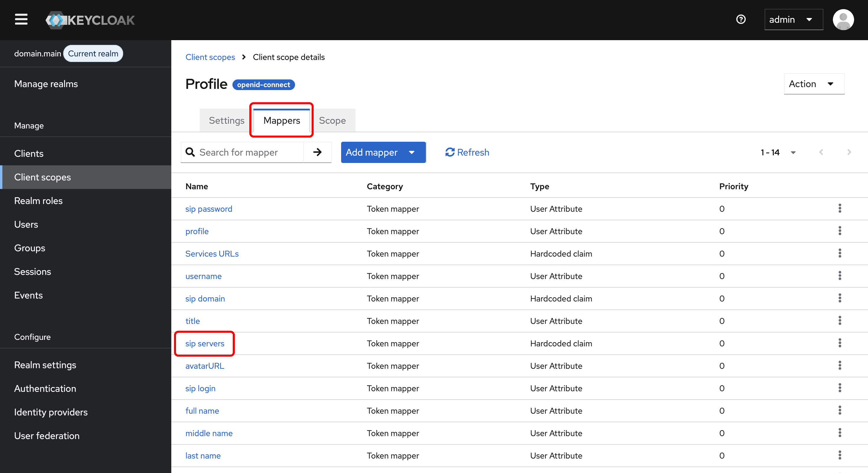Expand the Add mapper dropdown
Image resolution: width=868 pixels, height=473 pixels.
click(383, 152)
